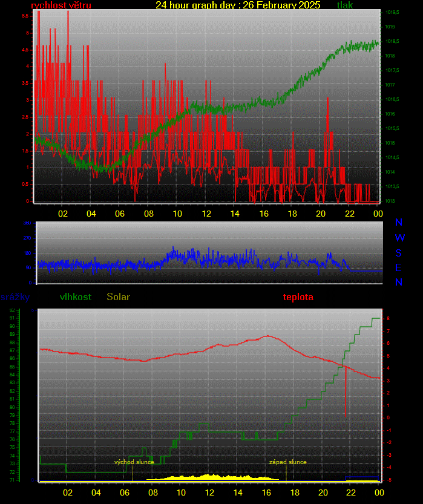Image resolution: width=423 pixels, height=504 pixels.
Task: Click the 'E' wind direction letter
Action: click(x=398, y=267)
